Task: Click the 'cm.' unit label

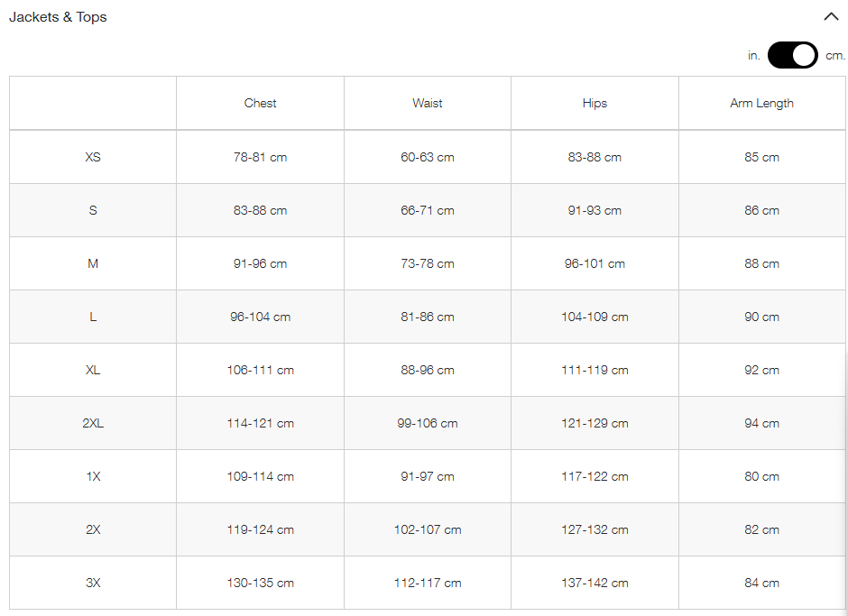Action: (x=835, y=55)
